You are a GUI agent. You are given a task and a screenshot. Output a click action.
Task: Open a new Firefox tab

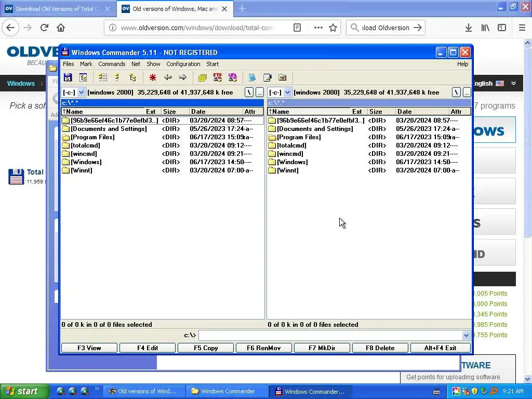click(x=242, y=8)
